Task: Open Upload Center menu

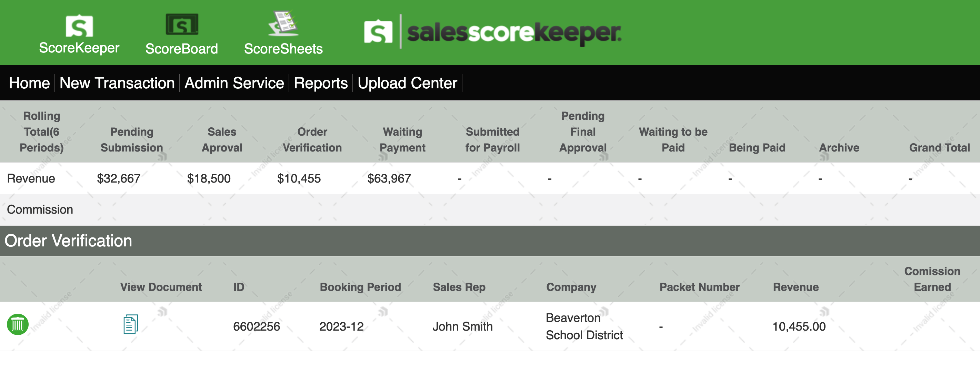Action: tap(408, 83)
